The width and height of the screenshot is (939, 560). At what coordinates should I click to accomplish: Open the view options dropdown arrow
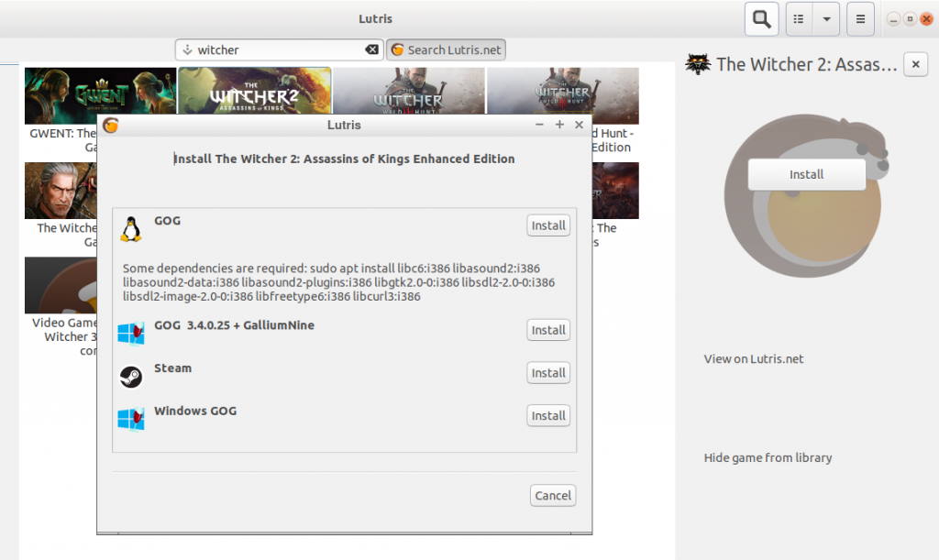pyautogui.click(x=826, y=19)
